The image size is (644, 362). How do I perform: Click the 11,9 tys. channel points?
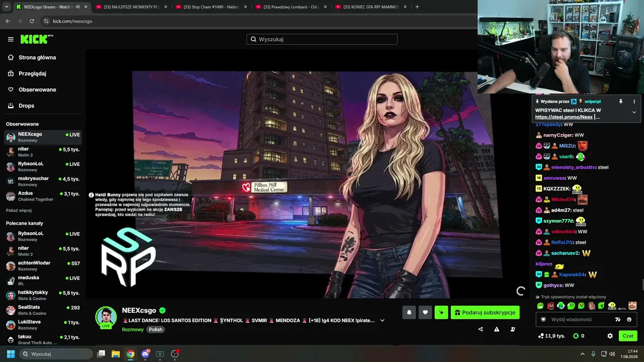(x=551, y=336)
